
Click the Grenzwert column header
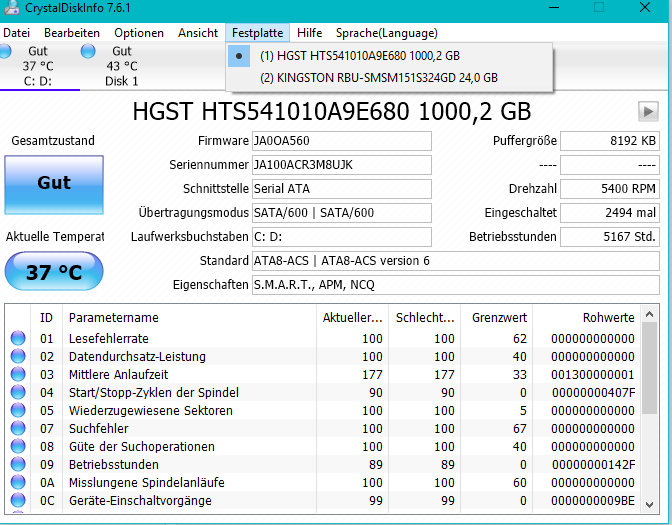click(x=496, y=318)
